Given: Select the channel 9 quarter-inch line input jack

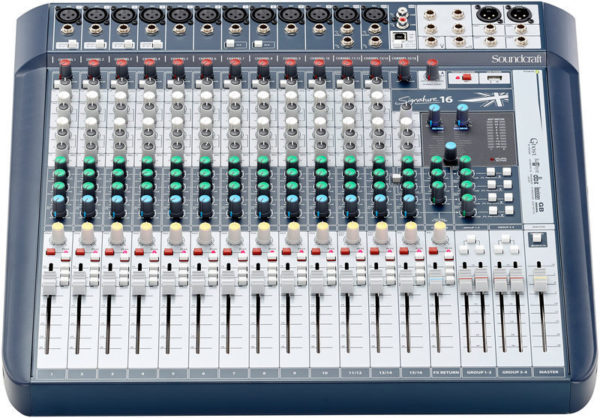Looking at the screenshot, I should tap(290, 28).
